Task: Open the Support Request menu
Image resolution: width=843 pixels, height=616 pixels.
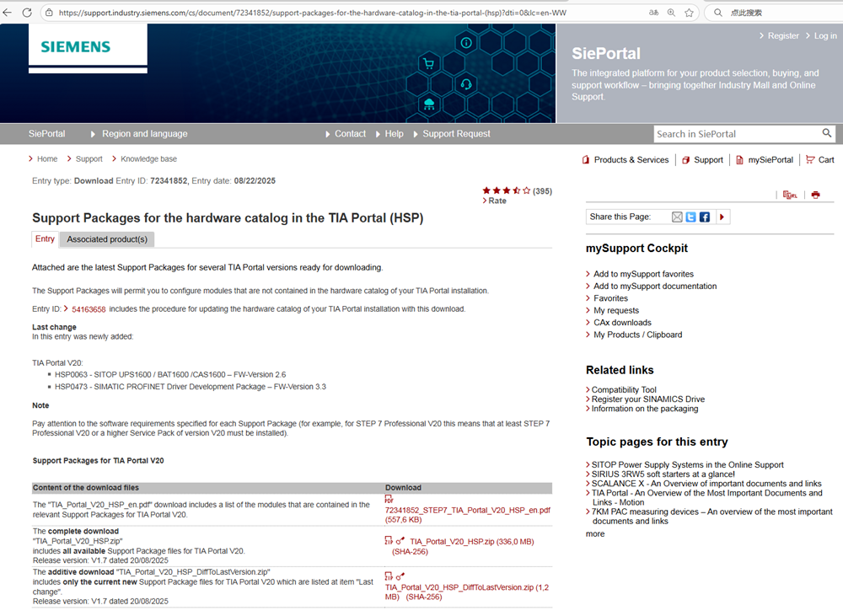Action: click(x=456, y=134)
